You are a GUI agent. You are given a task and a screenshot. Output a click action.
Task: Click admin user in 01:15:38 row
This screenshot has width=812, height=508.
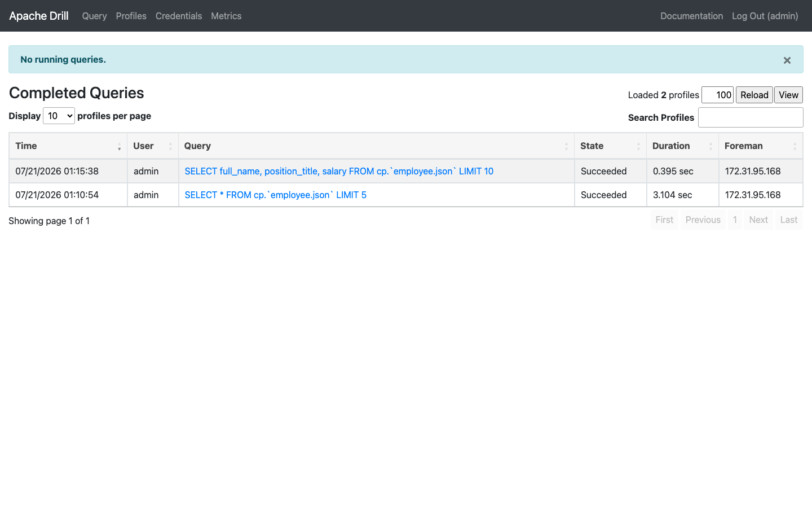click(x=146, y=171)
